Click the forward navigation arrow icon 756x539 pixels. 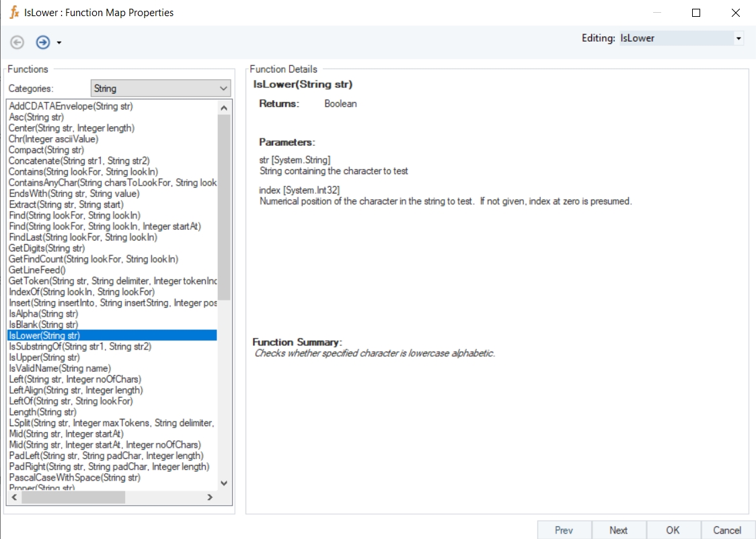[42, 42]
